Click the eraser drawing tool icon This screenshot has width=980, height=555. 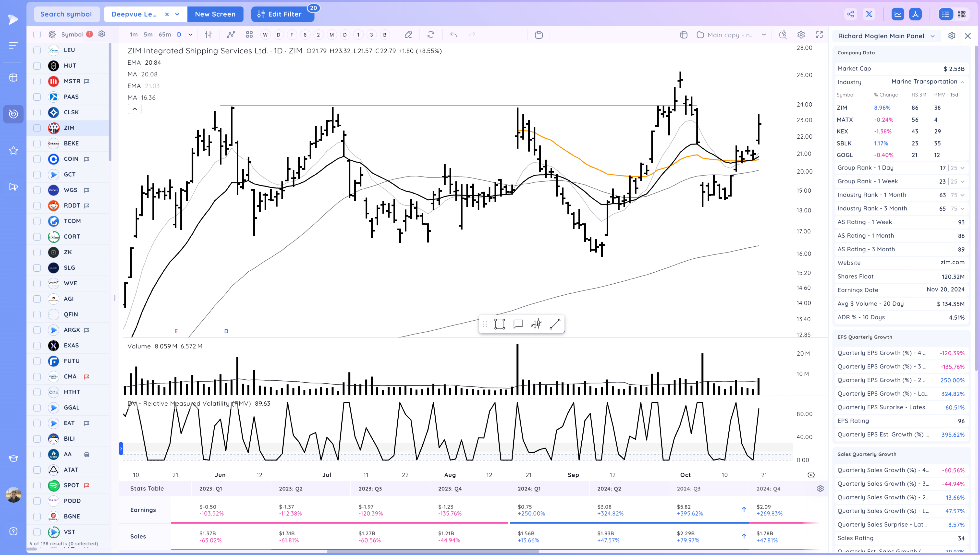tap(408, 35)
